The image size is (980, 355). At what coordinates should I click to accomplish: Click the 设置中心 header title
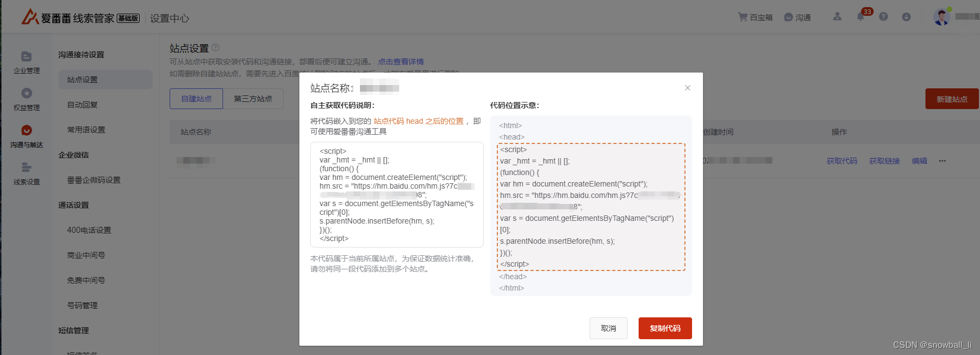click(170, 18)
